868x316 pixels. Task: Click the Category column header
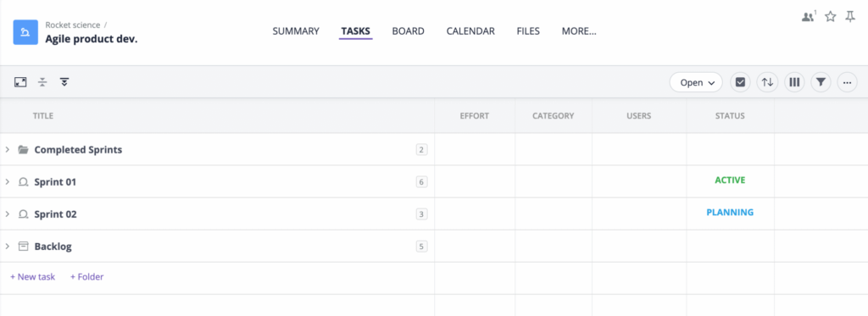(x=553, y=116)
